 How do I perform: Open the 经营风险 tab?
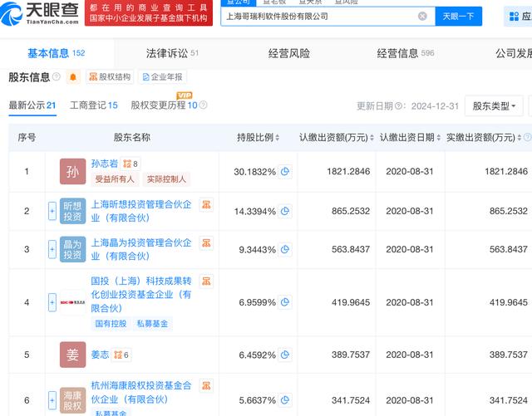click(x=288, y=53)
